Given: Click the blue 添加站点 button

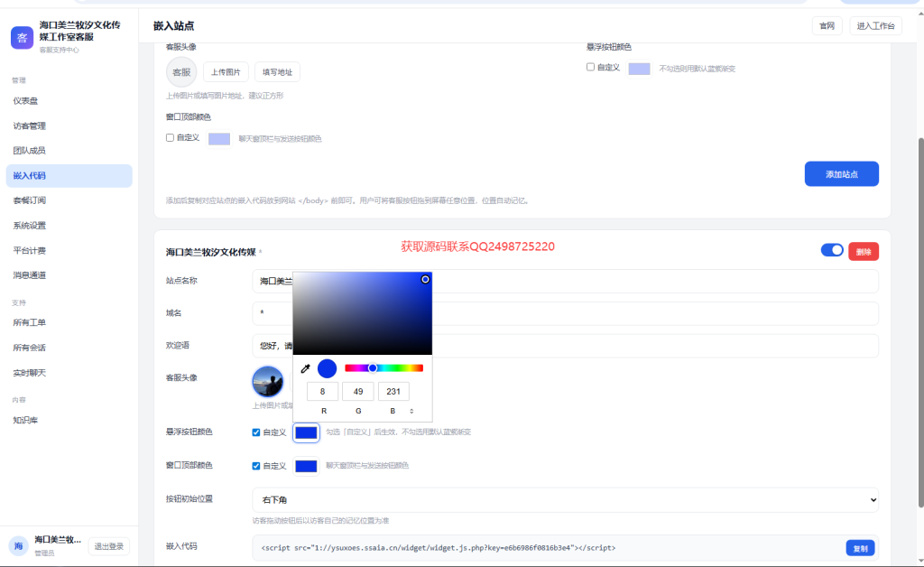Looking at the screenshot, I should (x=842, y=174).
